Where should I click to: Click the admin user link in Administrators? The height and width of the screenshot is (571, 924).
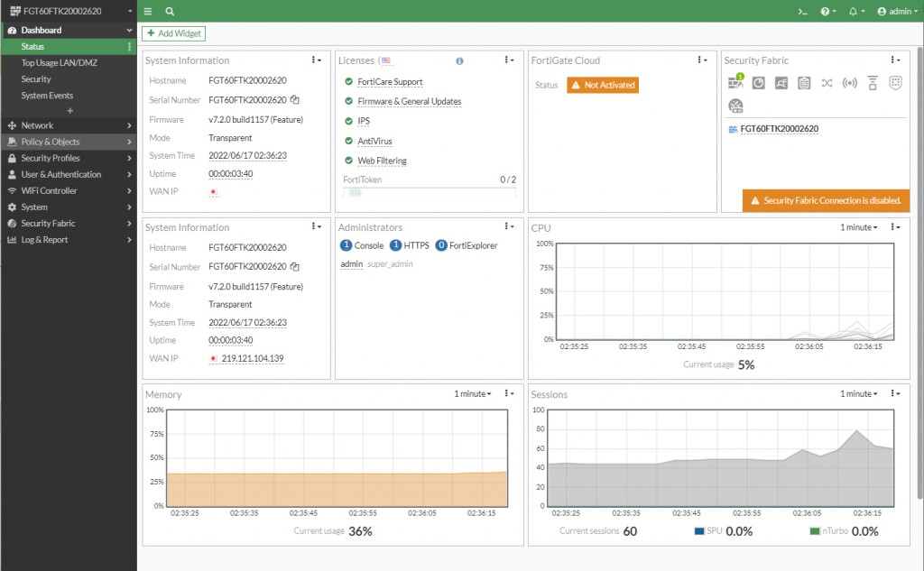(351, 264)
